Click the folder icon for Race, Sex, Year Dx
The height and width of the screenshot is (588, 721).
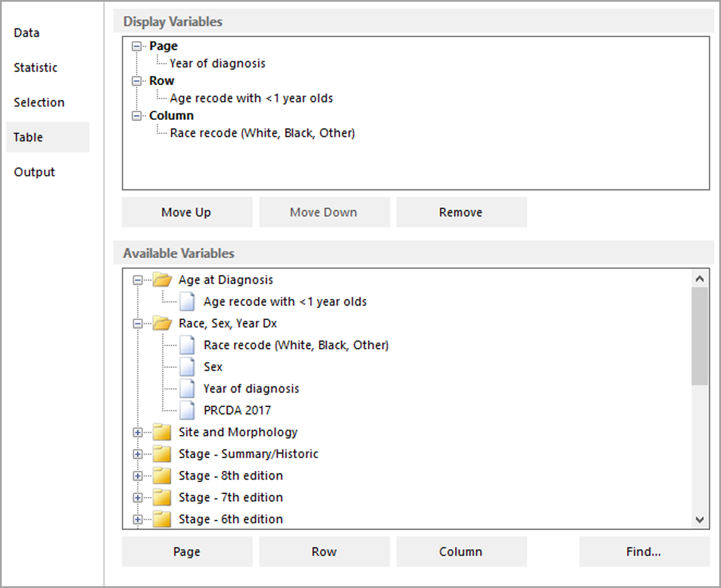coord(161,323)
